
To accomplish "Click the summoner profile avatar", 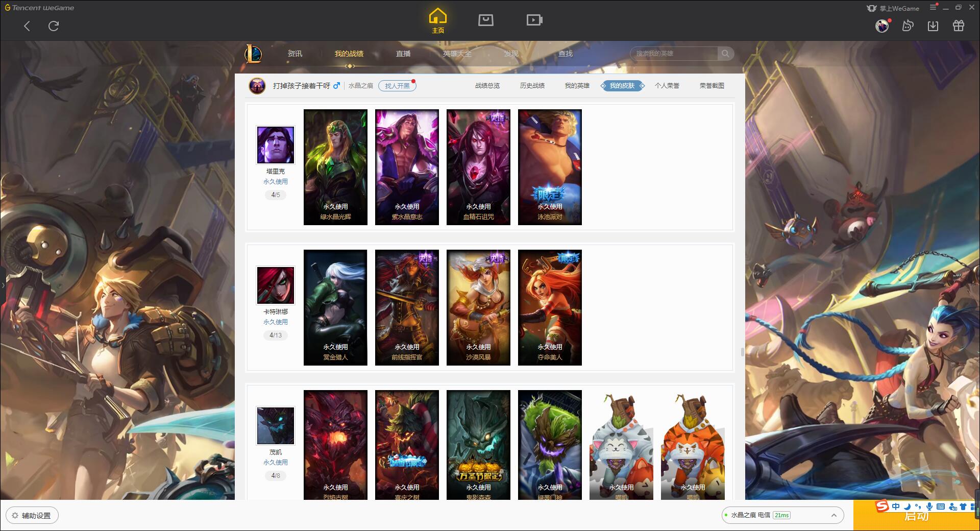I will click(x=257, y=86).
